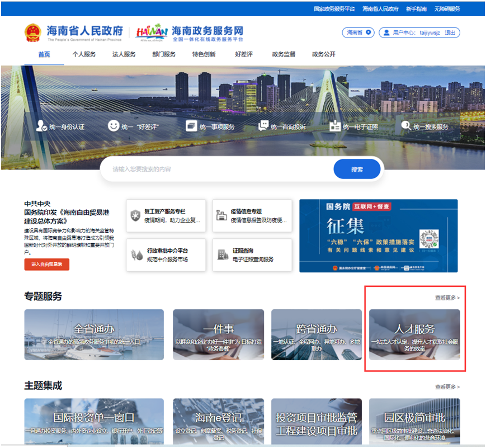Open the 特色创新 menu
This screenshot has height=448, width=486.
tap(204, 54)
